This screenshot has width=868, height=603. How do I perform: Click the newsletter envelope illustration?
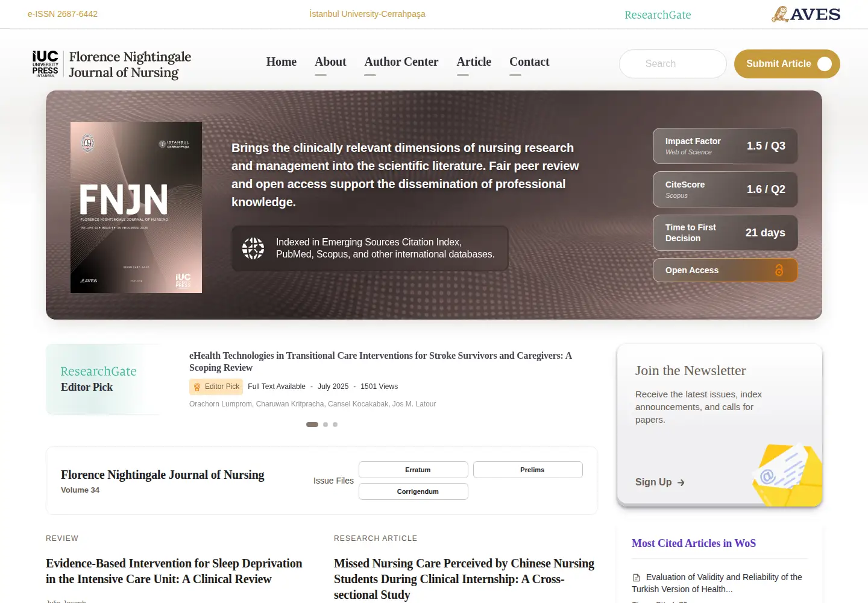pos(787,475)
